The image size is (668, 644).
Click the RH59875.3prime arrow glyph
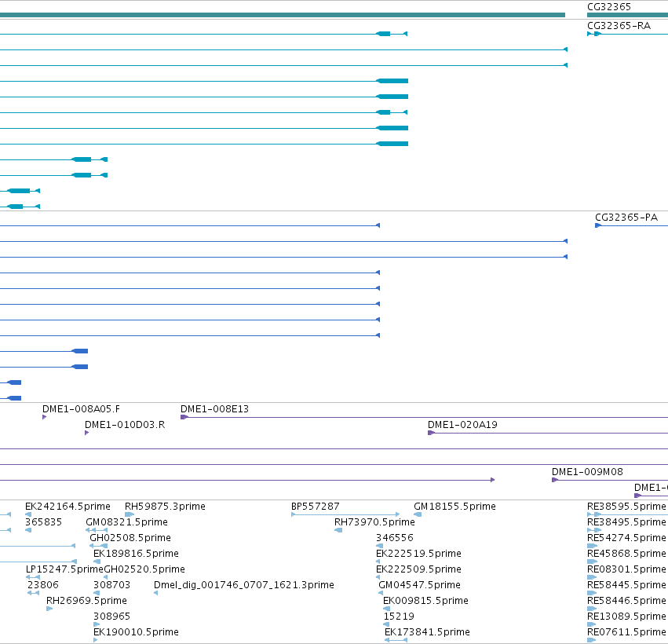pyautogui.click(x=129, y=514)
